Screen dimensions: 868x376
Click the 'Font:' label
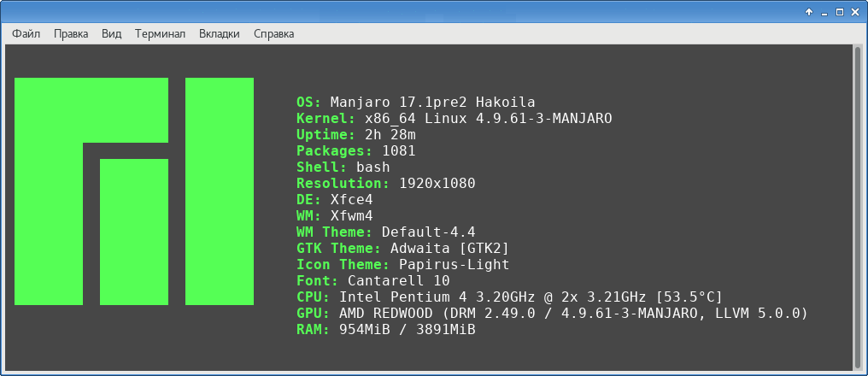tap(317, 280)
